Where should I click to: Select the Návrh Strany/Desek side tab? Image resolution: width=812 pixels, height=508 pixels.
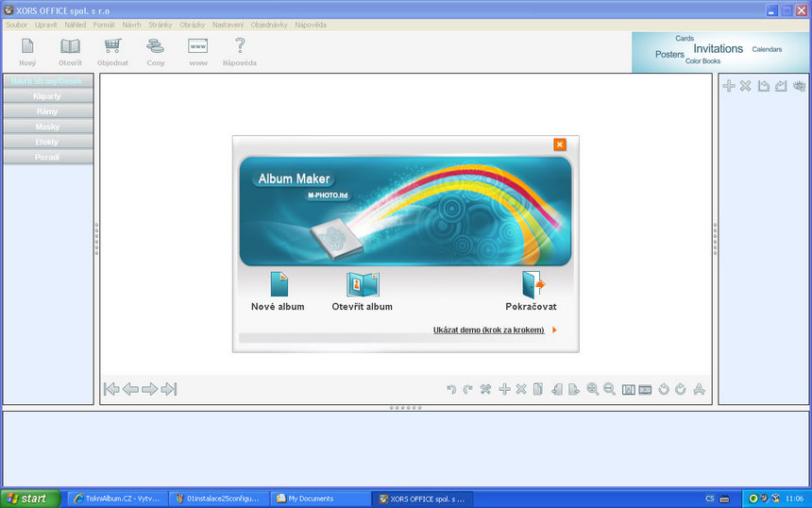coord(47,81)
